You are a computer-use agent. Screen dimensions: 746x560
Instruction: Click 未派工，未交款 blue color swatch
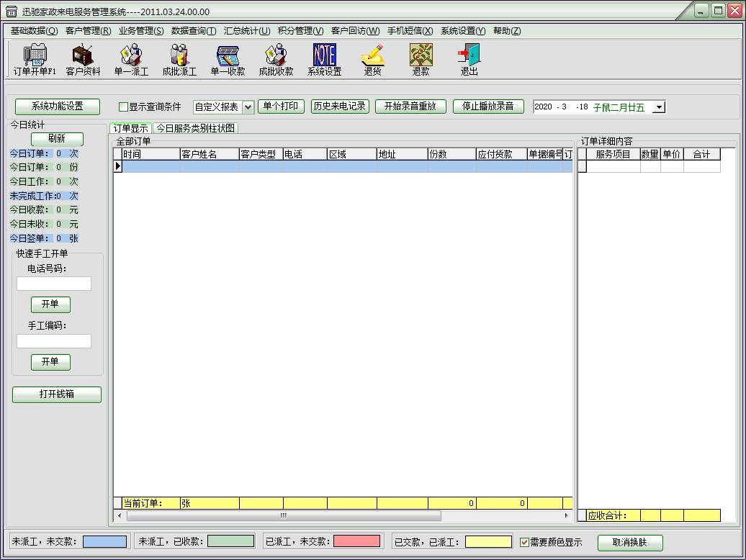click(x=104, y=541)
